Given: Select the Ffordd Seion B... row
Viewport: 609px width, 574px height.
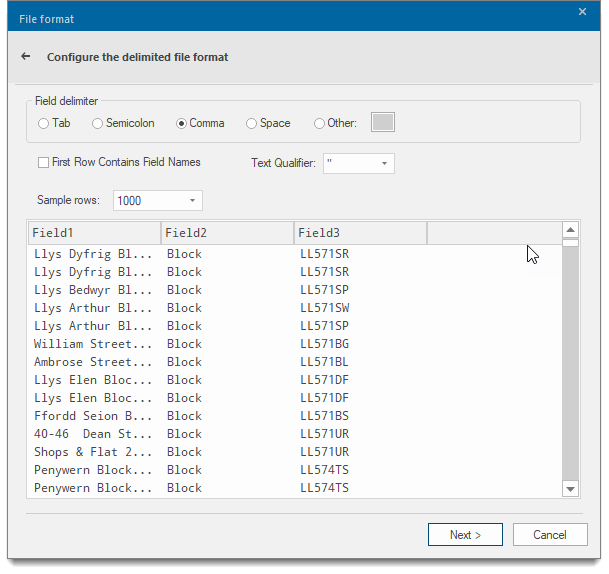Looking at the screenshot, I should coord(295,416).
